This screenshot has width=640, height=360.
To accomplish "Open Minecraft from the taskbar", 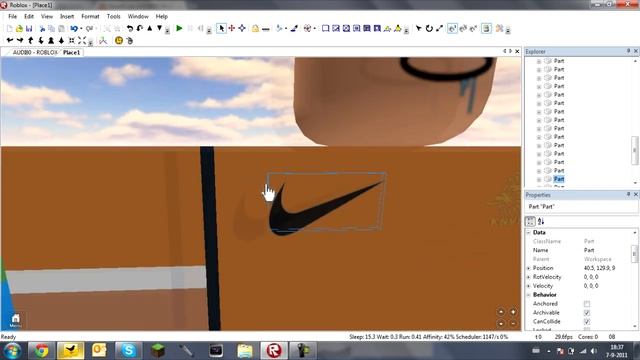I will (158, 351).
